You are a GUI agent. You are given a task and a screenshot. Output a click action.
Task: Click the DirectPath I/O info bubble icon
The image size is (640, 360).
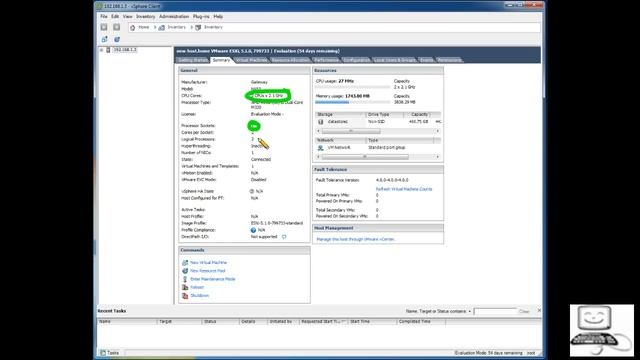pos(284,237)
